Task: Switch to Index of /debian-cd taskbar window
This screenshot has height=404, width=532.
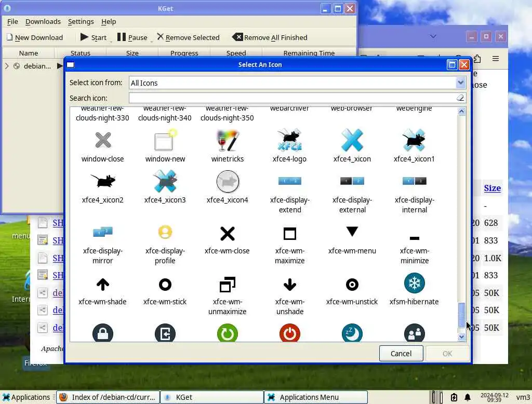Action: point(107,397)
